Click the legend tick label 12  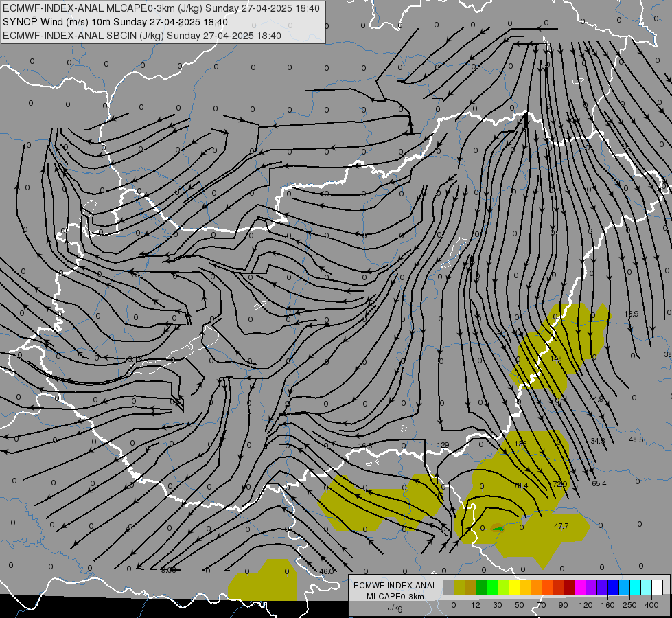point(476,605)
